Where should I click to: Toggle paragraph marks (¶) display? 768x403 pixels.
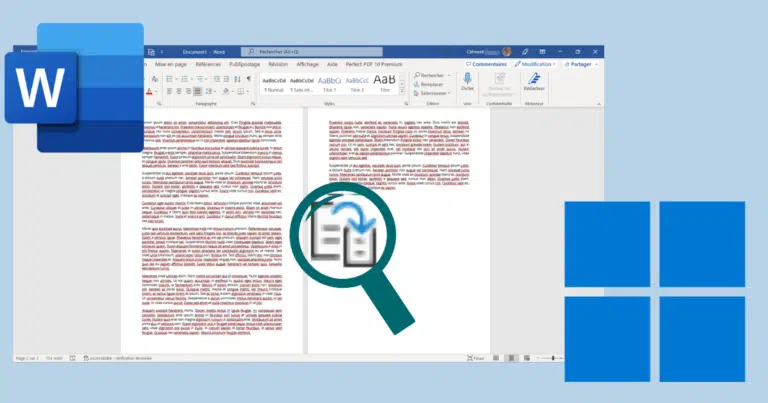click(249, 79)
